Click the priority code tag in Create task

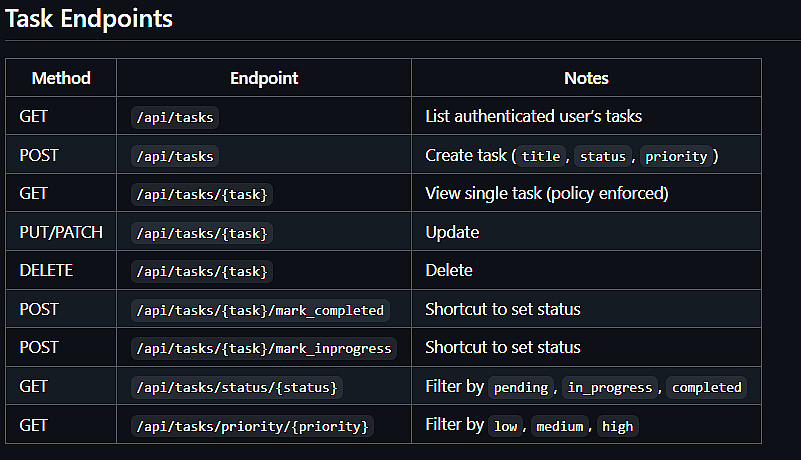tap(676, 156)
